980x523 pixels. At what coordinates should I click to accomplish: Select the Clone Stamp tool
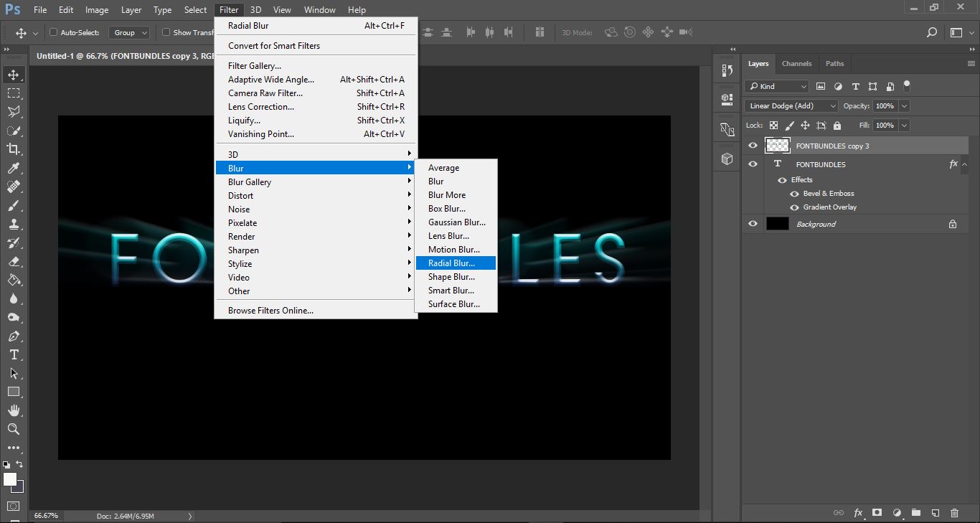pos(13,224)
